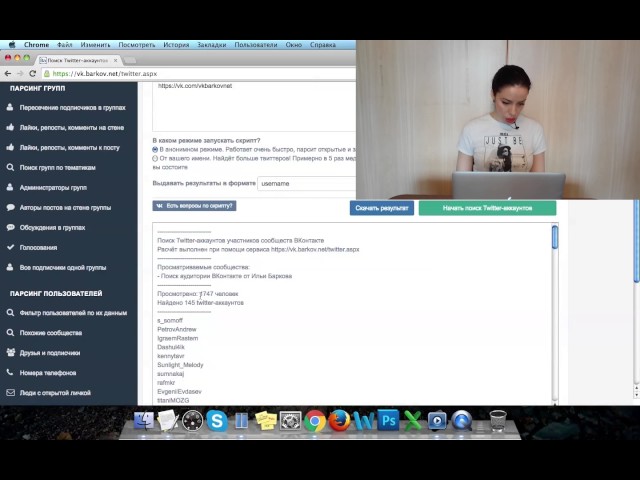Click the Скачать результат button

point(382,208)
